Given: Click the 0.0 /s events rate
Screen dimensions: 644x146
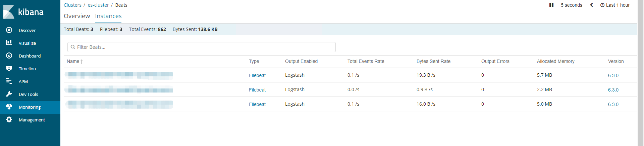Looking at the screenshot, I should coord(353,89).
